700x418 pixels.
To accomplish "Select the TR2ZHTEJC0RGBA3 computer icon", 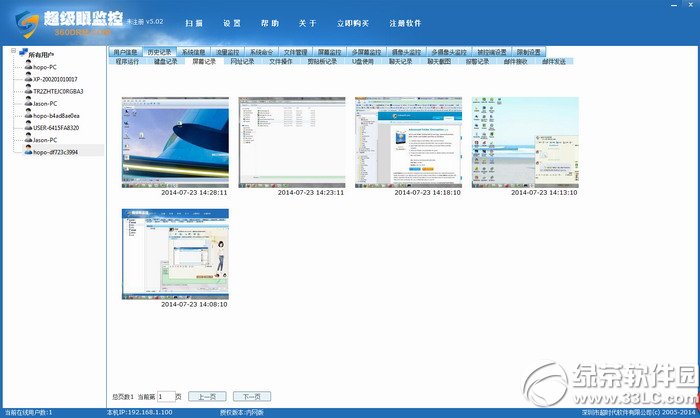I will coord(28,90).
